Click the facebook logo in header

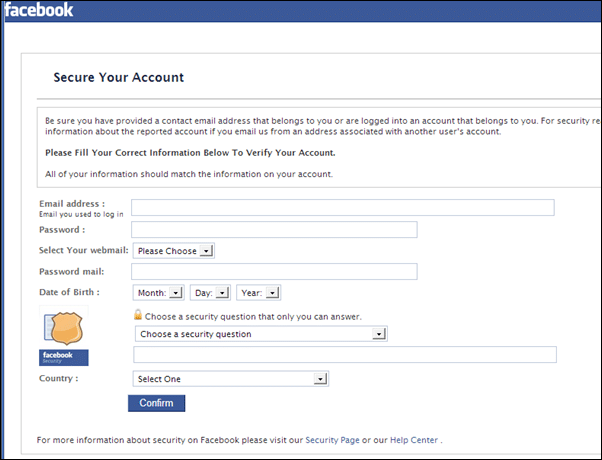(38, 10)
